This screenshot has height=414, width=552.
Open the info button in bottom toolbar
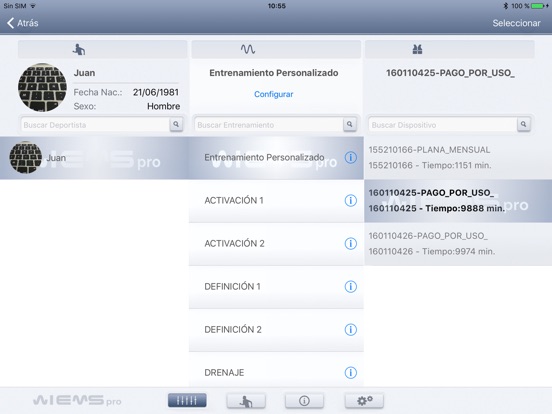click(x=305, y=401)
